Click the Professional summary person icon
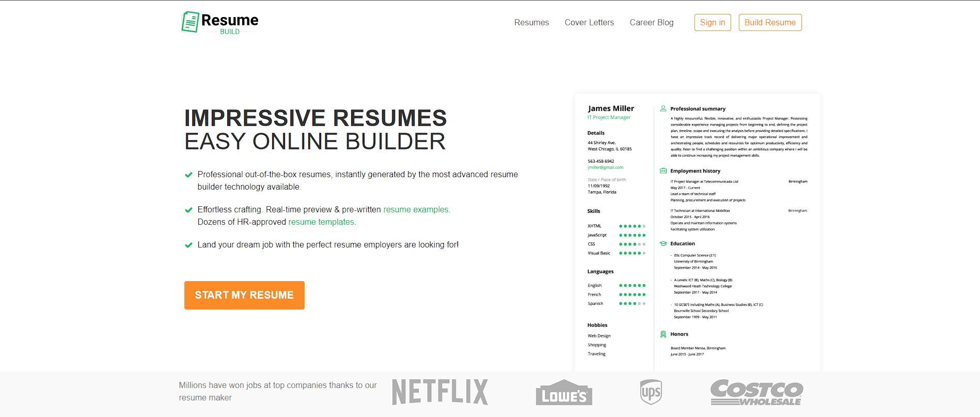Image resolution: width=980 pixels, height=417 pixels. 663,109
